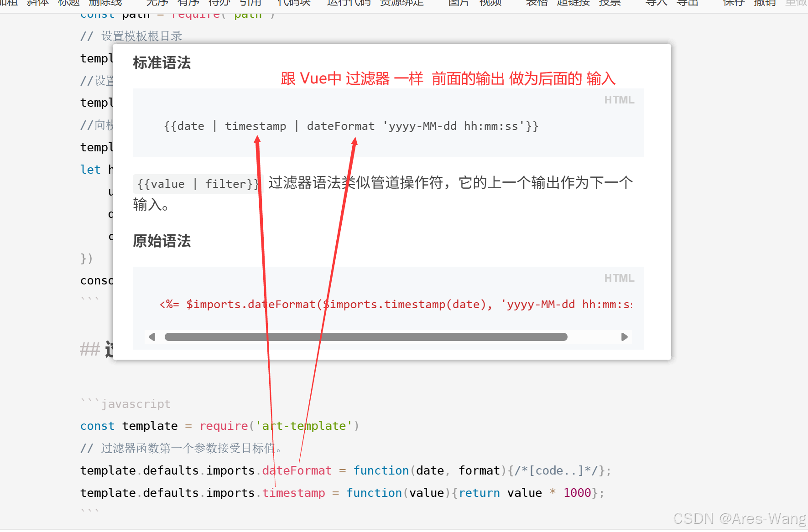This screenshot has width=808, height=532.
Task: Click the '})' closing line in the editor
Action: tap(87, 258)
